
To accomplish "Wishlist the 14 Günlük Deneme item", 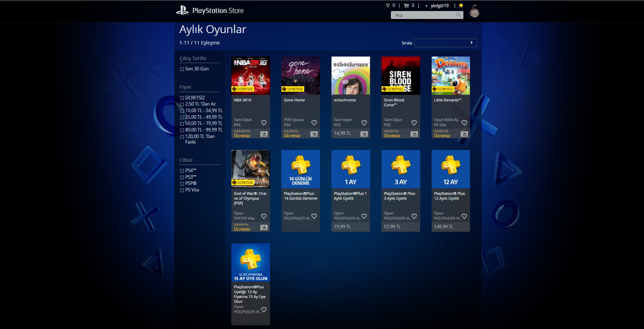I will (x=314, y=216).
